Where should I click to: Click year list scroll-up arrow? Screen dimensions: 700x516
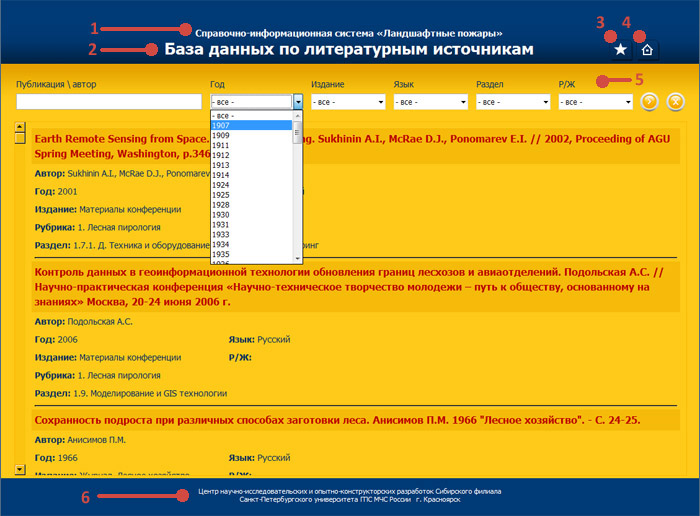[x=297, y=116]
